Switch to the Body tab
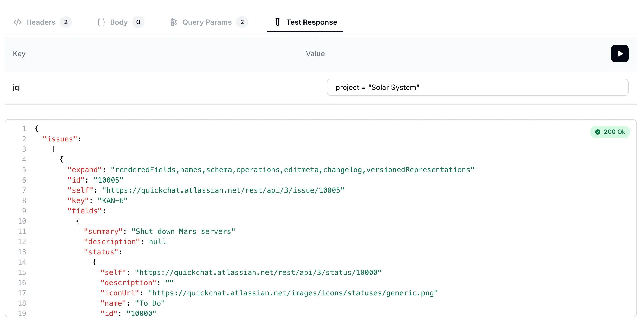 (x=119, y=22)
